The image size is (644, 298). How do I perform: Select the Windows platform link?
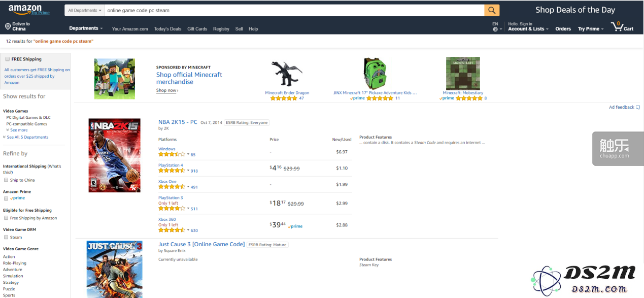click(166, 149)
